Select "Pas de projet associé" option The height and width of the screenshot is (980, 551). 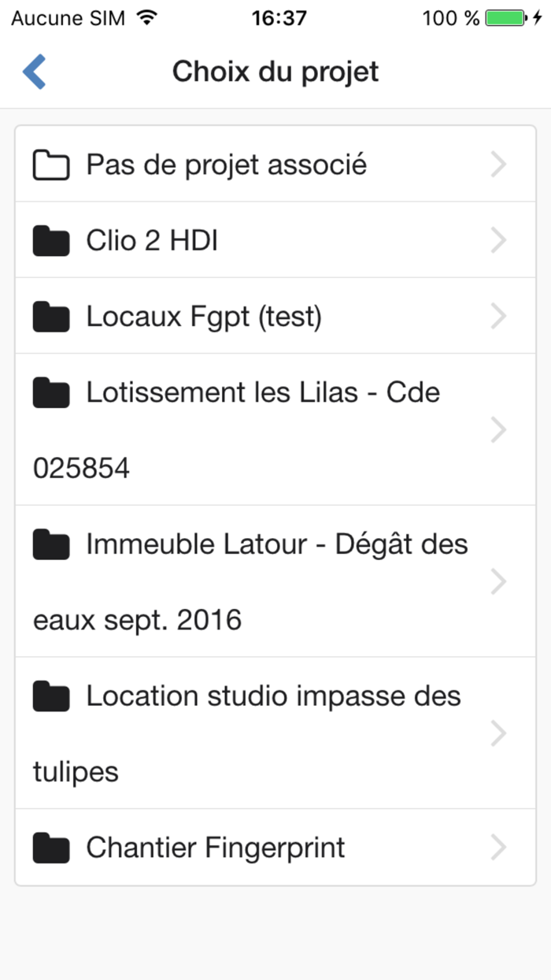pos(226,165)
